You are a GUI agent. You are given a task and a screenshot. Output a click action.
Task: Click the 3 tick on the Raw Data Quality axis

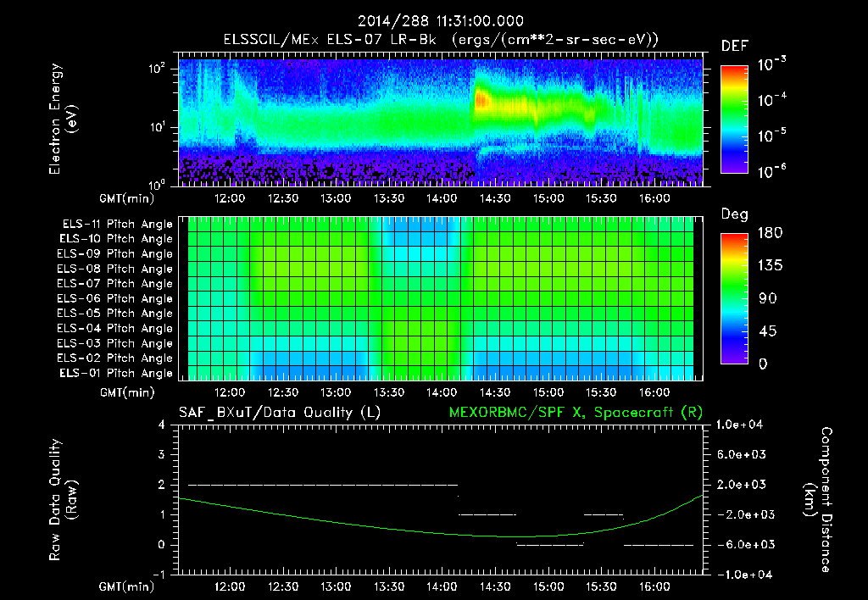(162, 455)
